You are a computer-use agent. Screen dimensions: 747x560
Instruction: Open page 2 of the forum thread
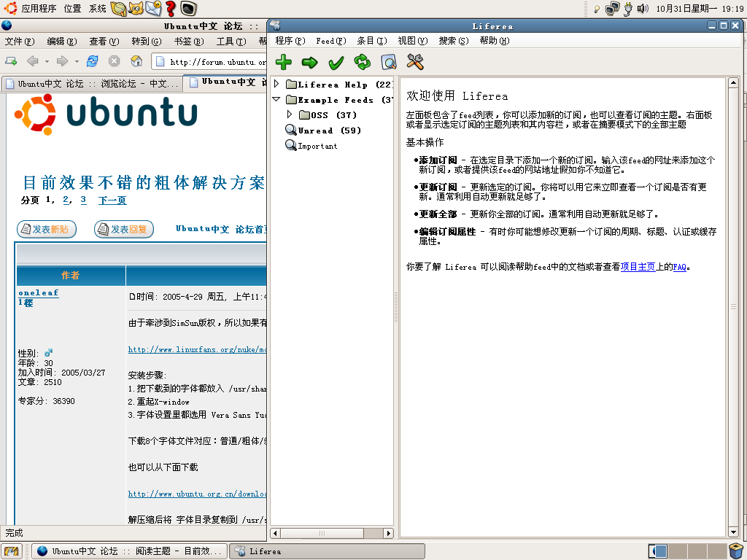(66, 200)
